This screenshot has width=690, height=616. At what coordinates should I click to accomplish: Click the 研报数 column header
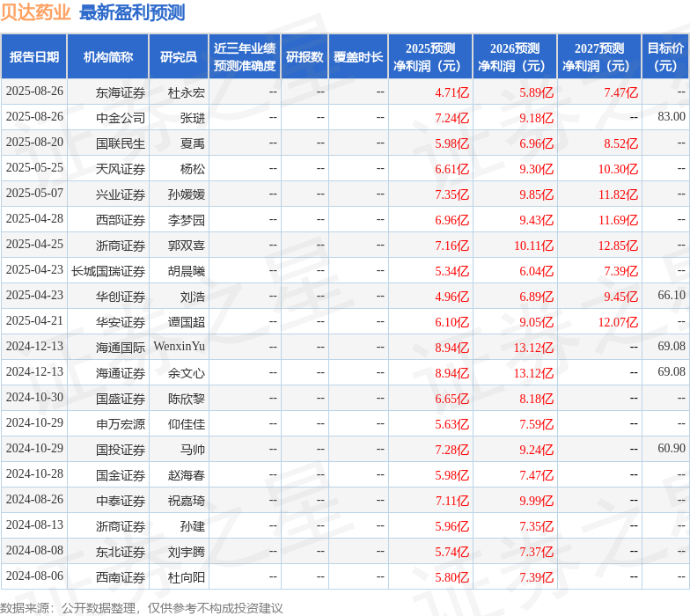tap(304, 57)
